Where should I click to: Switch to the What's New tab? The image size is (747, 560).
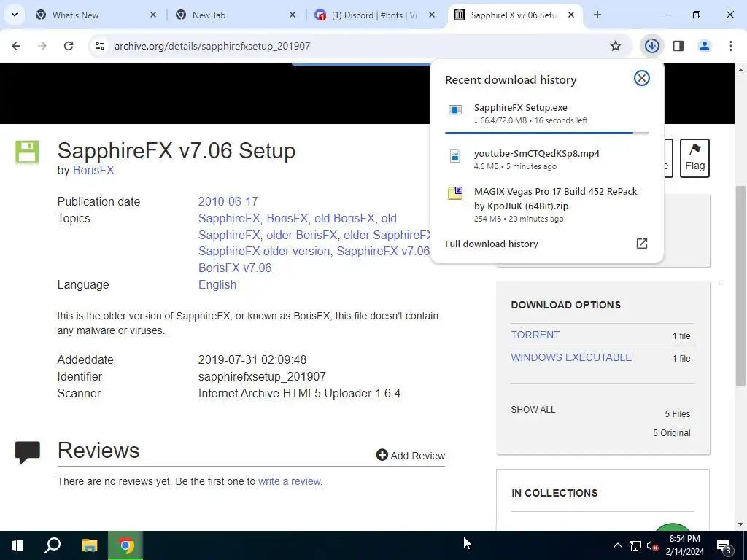[97, 15]
